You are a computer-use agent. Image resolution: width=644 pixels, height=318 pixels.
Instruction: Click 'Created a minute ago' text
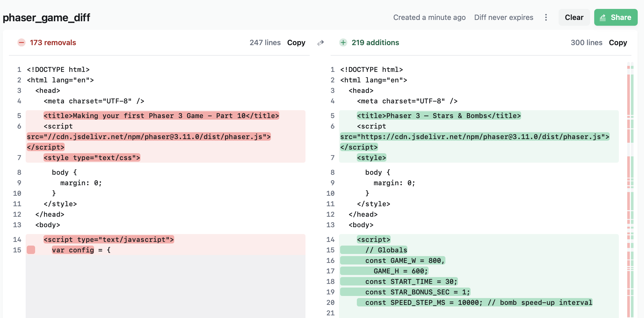429,17
